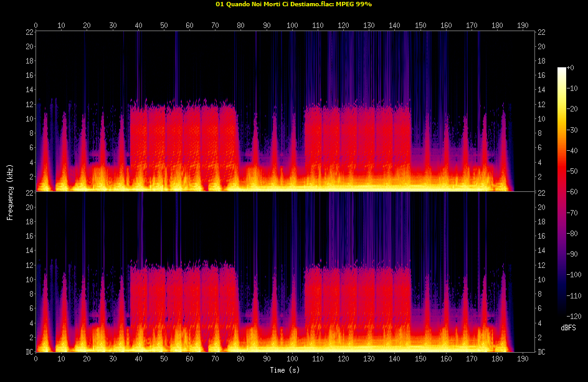Click the top-left 22 kHz frequency label
This screenshot has height=382, width=588.
pos(29,32)
